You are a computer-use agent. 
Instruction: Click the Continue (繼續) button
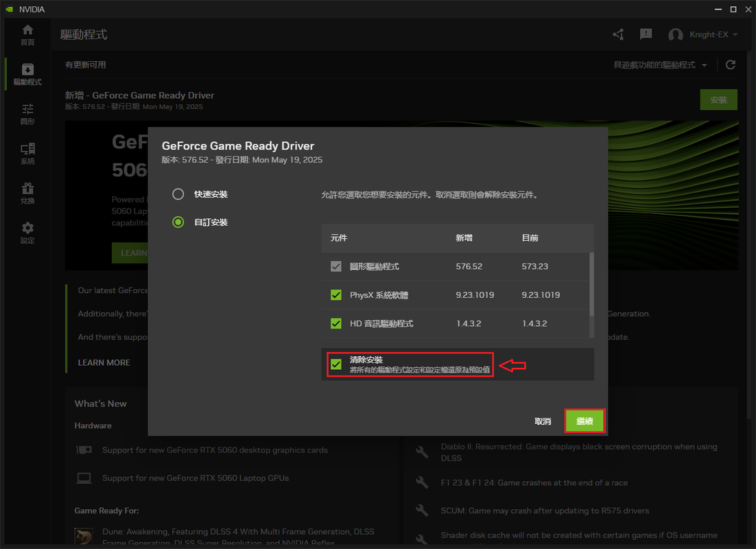point(584,421)
